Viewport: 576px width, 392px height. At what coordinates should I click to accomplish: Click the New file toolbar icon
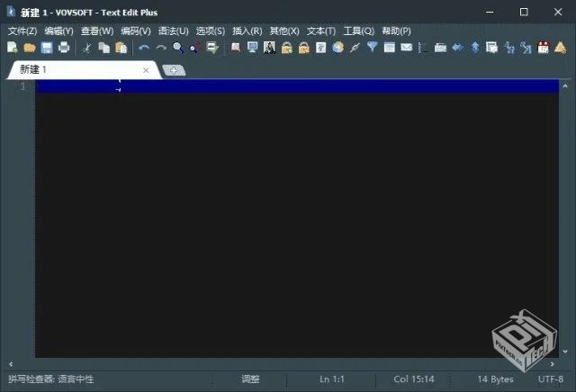coord(13,48)
